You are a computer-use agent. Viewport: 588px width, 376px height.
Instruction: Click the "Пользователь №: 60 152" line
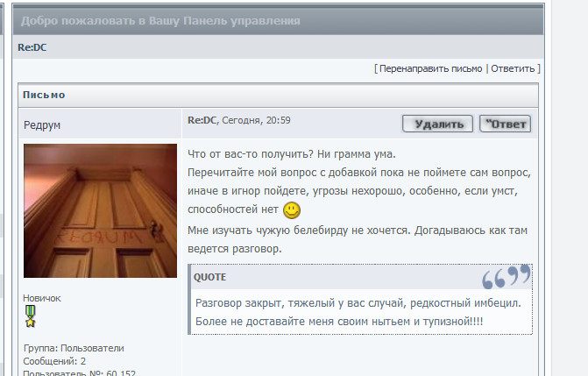click(x=80, y=372)
